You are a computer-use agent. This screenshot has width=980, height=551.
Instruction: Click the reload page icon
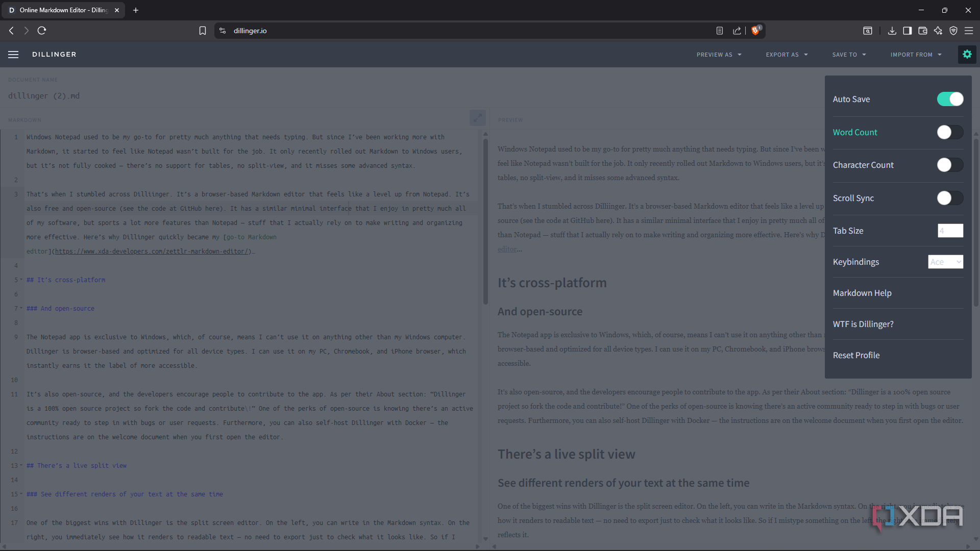(x=42, y=31)
